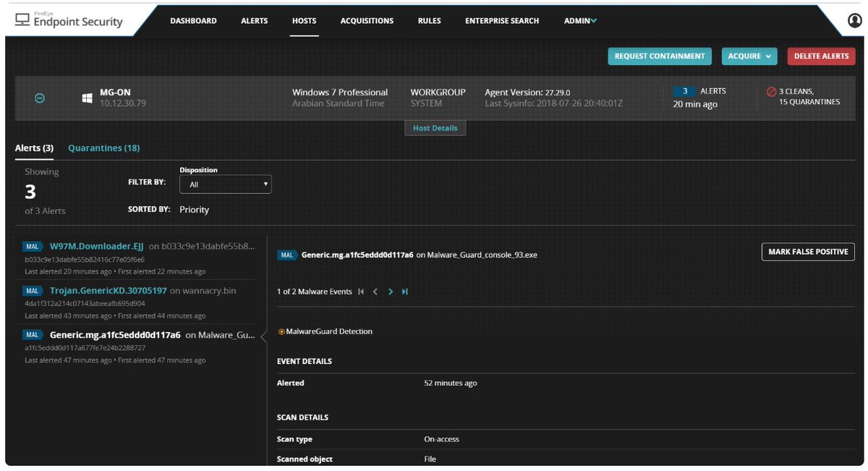This screenshot has width=868, height=471.
Task: Click the MG-ON host name
Action: click(115, 93)
